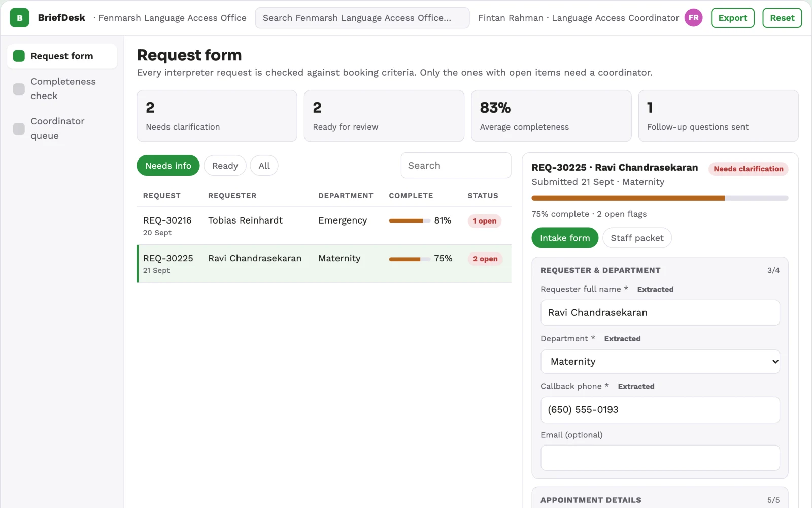The image size is (812, 508).
Task: Click the 2 open status badge
Action: pyautogui.click(x=485, y=259)
